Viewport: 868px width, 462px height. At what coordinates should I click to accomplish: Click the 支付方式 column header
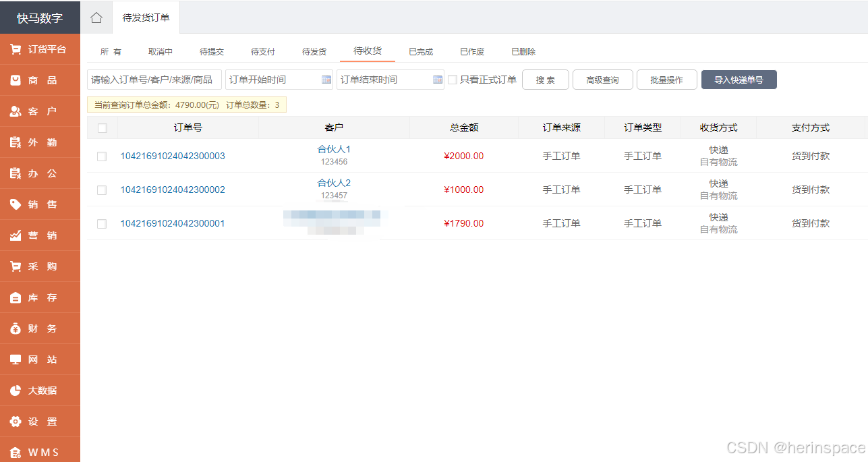[x=811, y=127]
